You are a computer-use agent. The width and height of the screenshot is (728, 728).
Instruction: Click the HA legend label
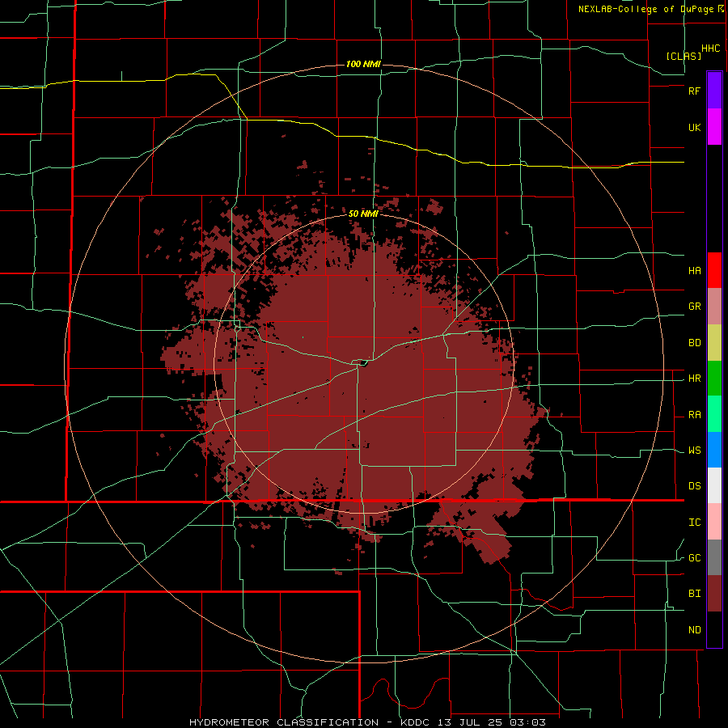pyautogui.click(x=694, y=270)
